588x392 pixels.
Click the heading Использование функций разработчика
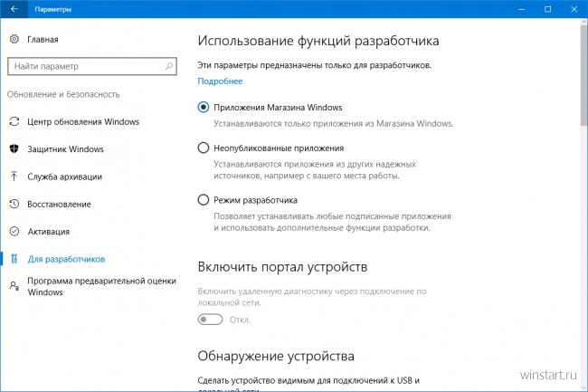click(x=318, y=41)
